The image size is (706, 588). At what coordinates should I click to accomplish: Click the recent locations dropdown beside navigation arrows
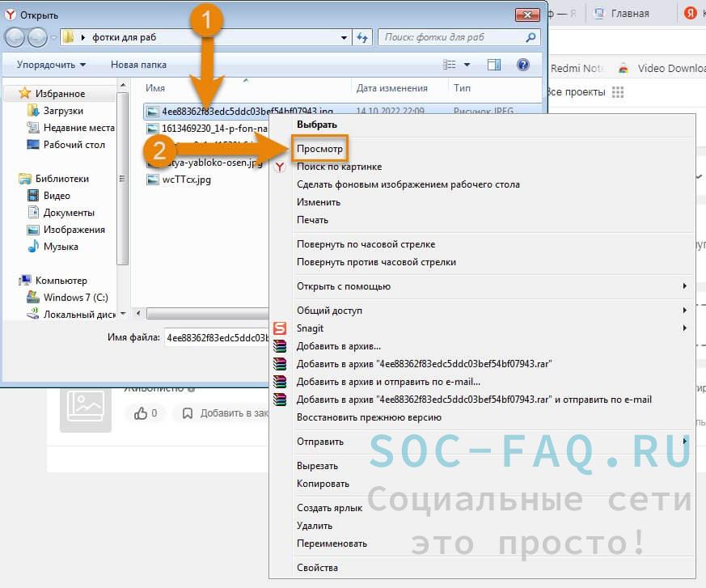click(x=53, y=38)
